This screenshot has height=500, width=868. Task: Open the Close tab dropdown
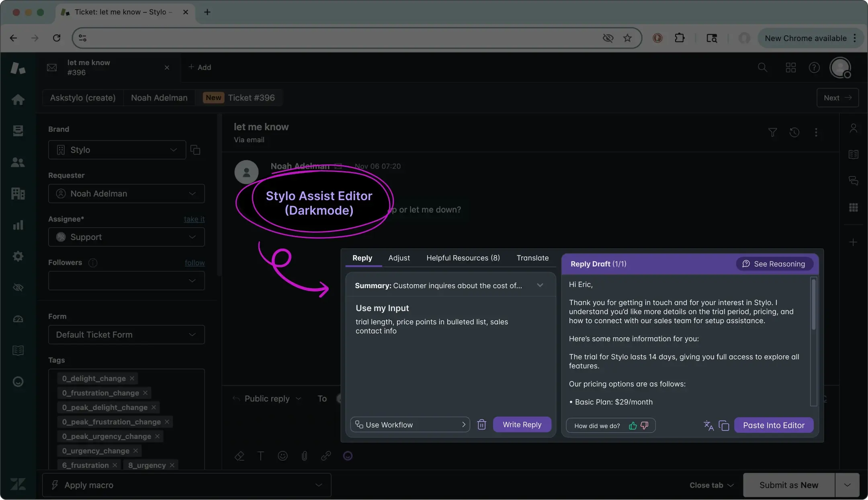[712, 485]
